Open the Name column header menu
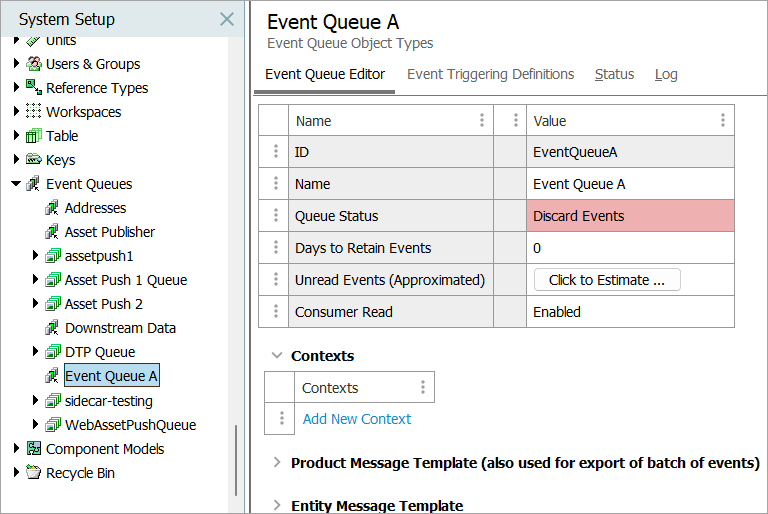768x514 pixels. click(x=482, y=121)
